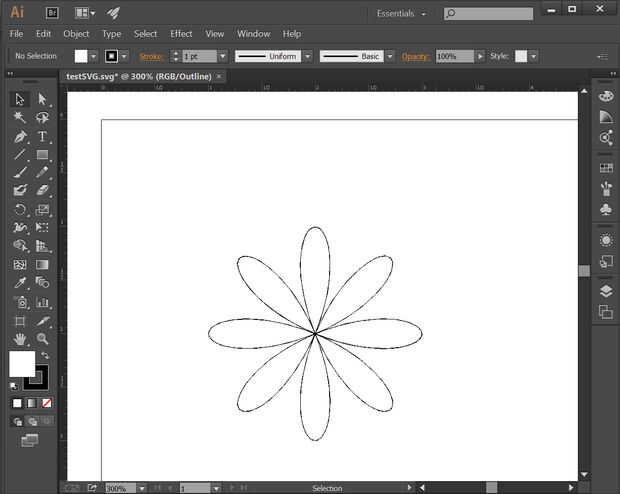Select the Paintbrush tool
The width and height of the screenshot is (620, 494).
[x=19, y=172]
